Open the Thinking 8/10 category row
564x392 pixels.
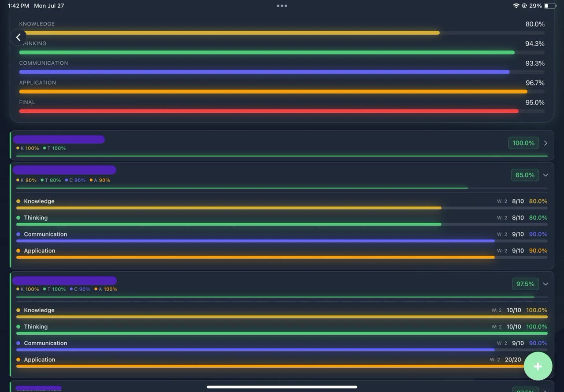click(x=282, y=220)
